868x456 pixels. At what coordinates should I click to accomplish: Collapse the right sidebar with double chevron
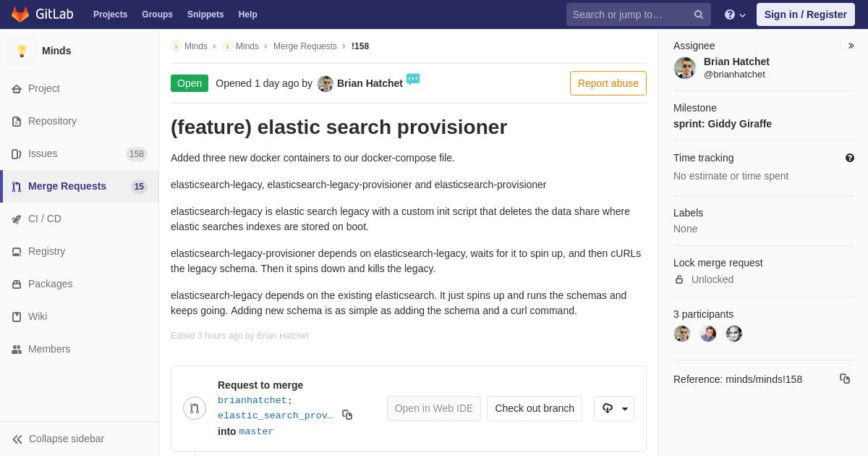[851, 46]
